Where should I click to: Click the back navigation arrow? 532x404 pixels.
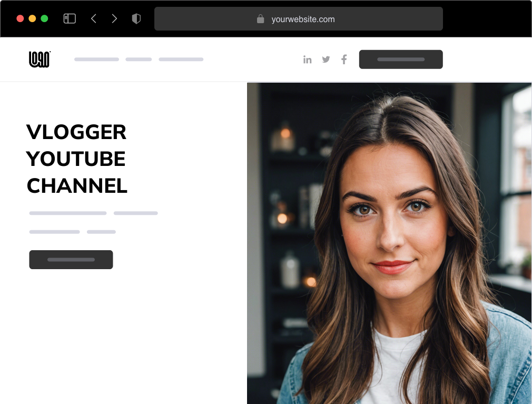[x=94, y=18]
